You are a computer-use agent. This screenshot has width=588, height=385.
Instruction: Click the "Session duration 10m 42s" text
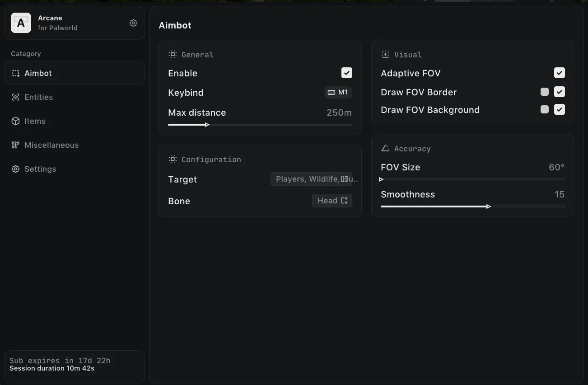tap(52, 368)
